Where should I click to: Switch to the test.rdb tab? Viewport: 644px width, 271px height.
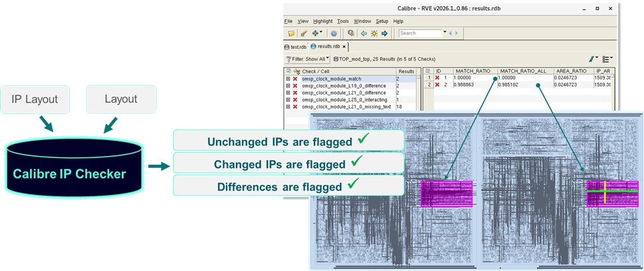click(x=295, y=47)
